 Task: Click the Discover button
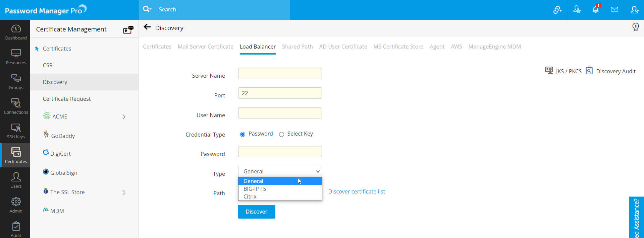[x=256, y=212]
